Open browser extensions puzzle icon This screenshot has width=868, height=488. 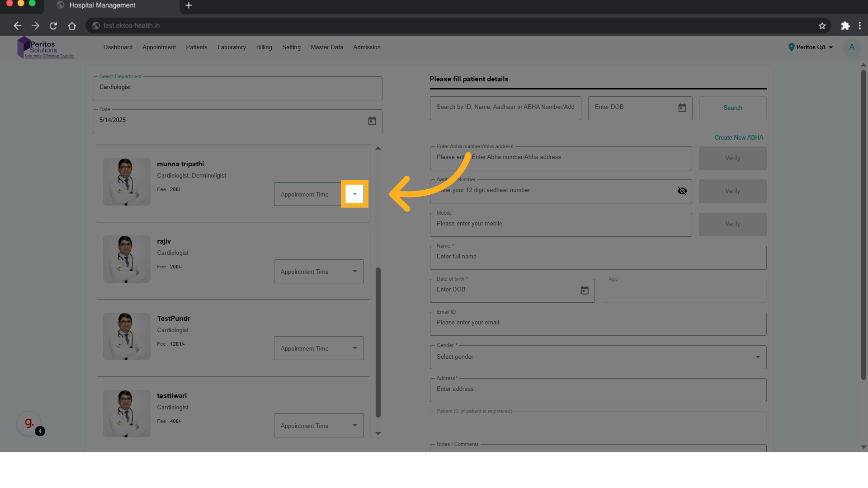point(845,26)
